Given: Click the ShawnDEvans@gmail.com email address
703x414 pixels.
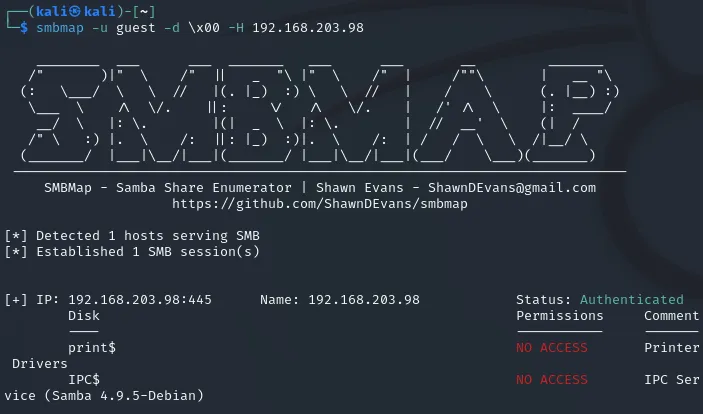Looking at the screenshot, I should (x=512, y=187).
